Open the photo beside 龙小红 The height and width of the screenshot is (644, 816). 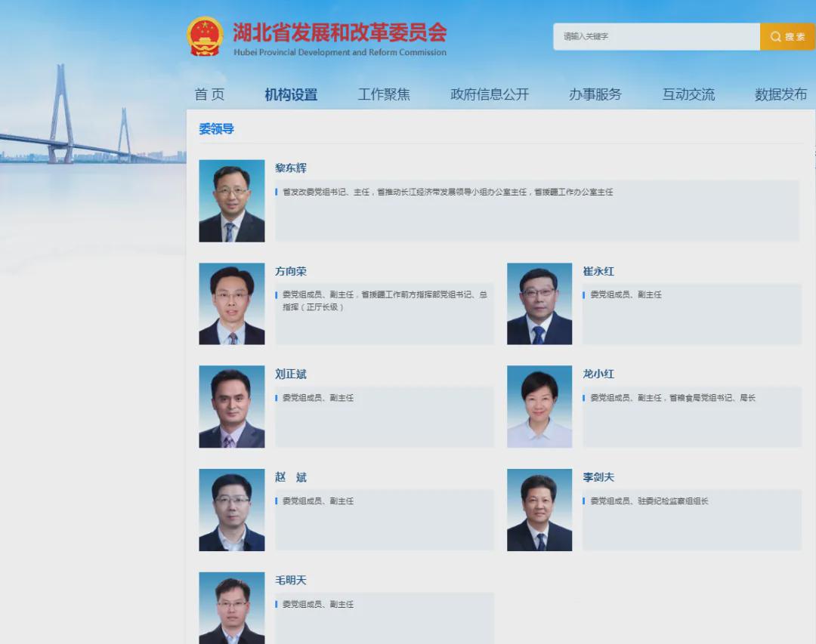tap(539, 407)
